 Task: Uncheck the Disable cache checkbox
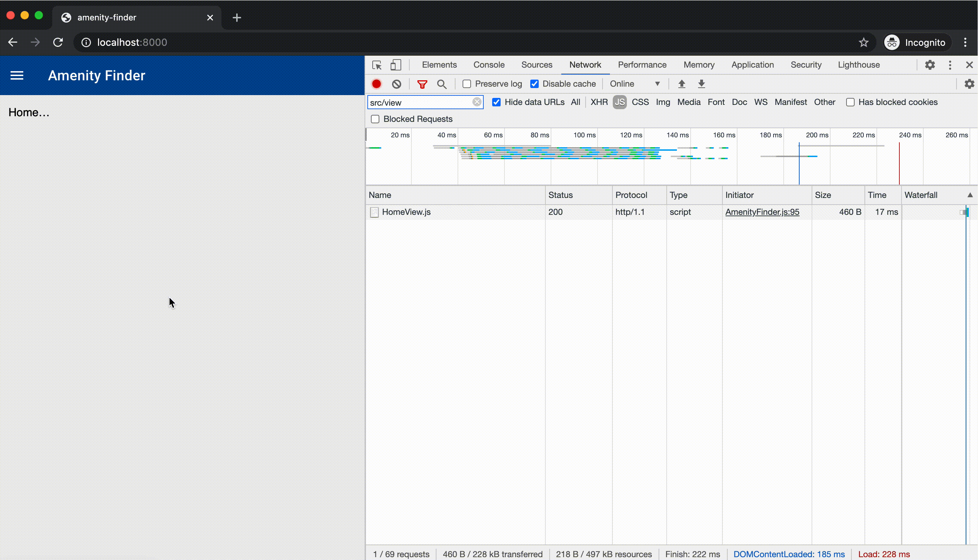click(x=534, y=84)
